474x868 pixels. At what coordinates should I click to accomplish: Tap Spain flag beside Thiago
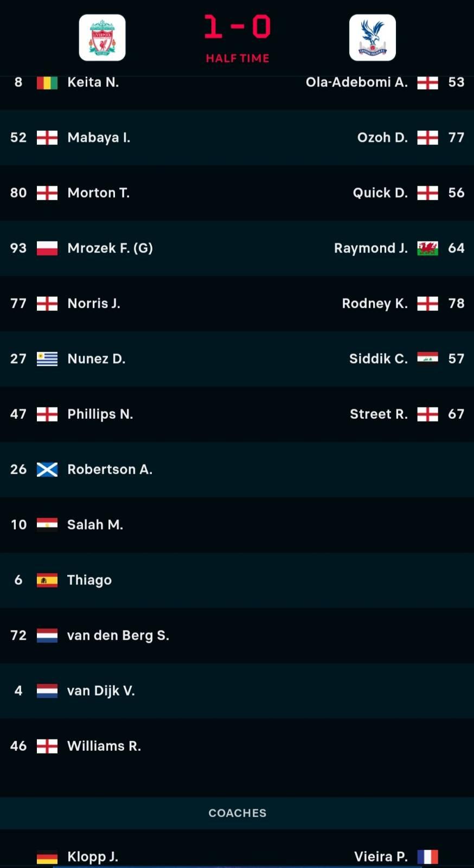point(47,580)
